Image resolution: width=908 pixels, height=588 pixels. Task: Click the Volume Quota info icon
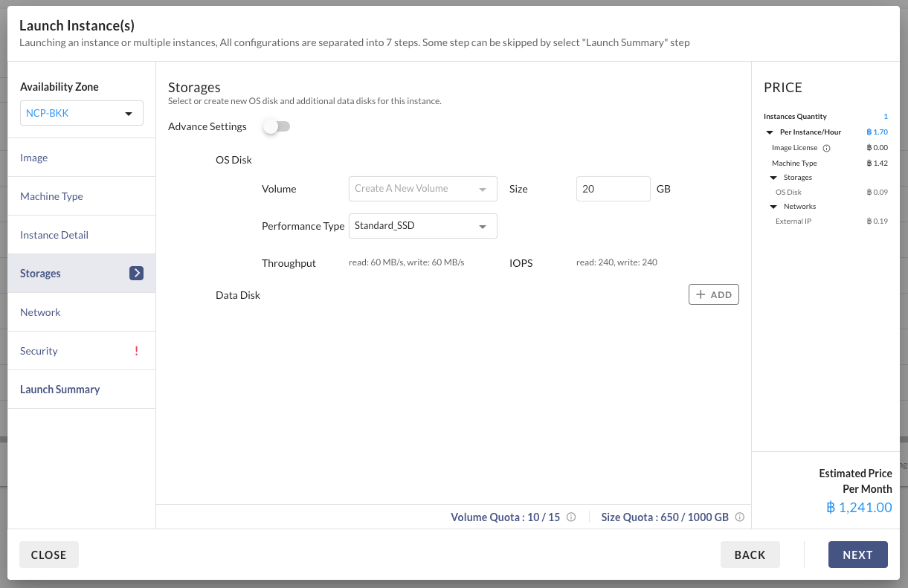571,517
